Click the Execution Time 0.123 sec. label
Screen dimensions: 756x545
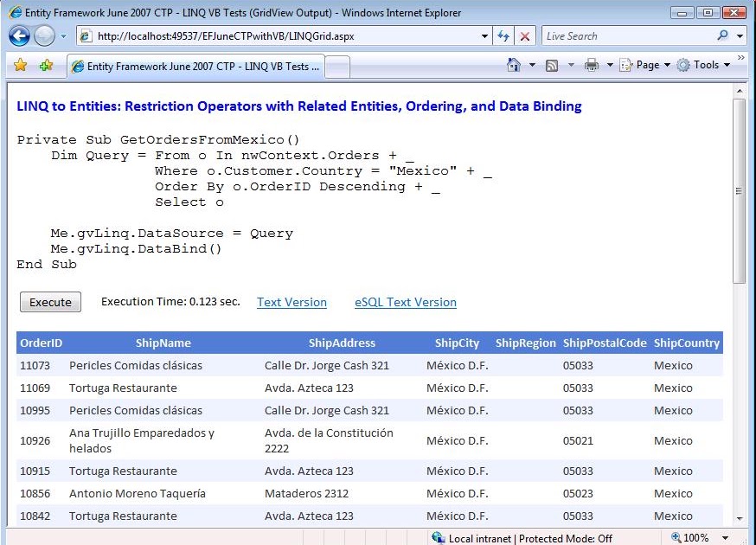click(x=170, y=301)
